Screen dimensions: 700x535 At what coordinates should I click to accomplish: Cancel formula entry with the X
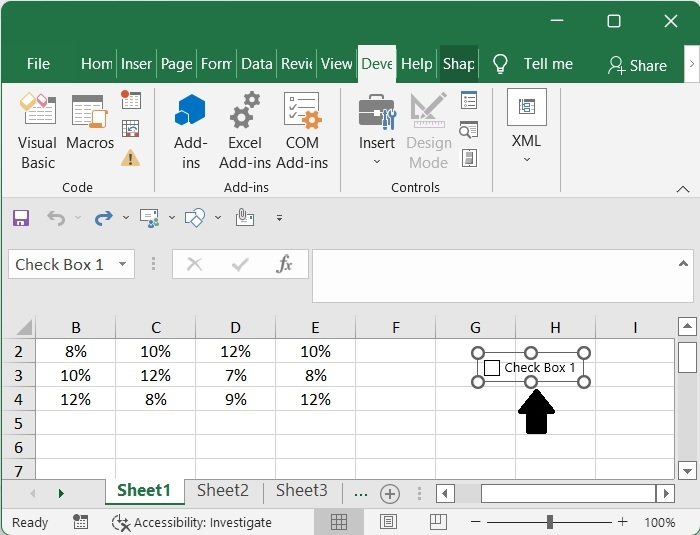click(195, 264)
